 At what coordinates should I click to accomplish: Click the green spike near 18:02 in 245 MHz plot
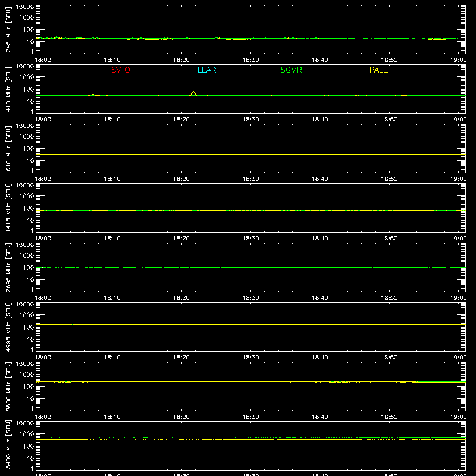pos(58,36)
